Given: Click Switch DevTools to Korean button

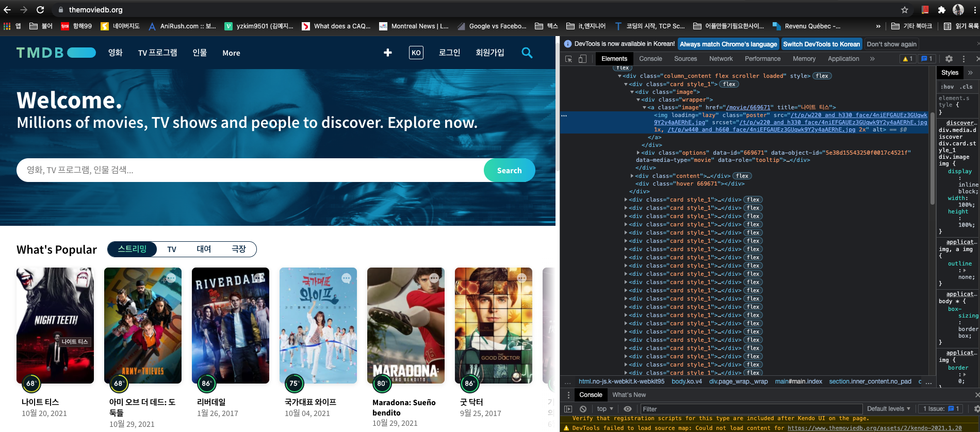Looking at the screenshot, I should point(822,44).
